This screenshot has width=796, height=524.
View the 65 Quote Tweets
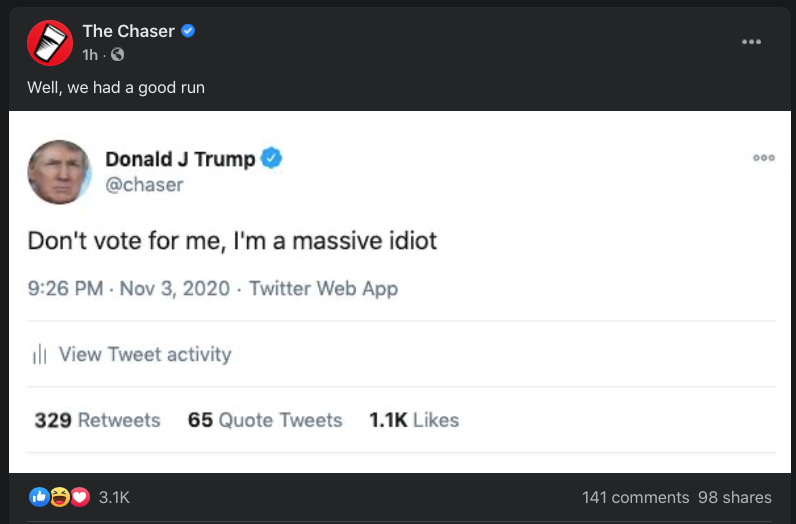[265, 420]
